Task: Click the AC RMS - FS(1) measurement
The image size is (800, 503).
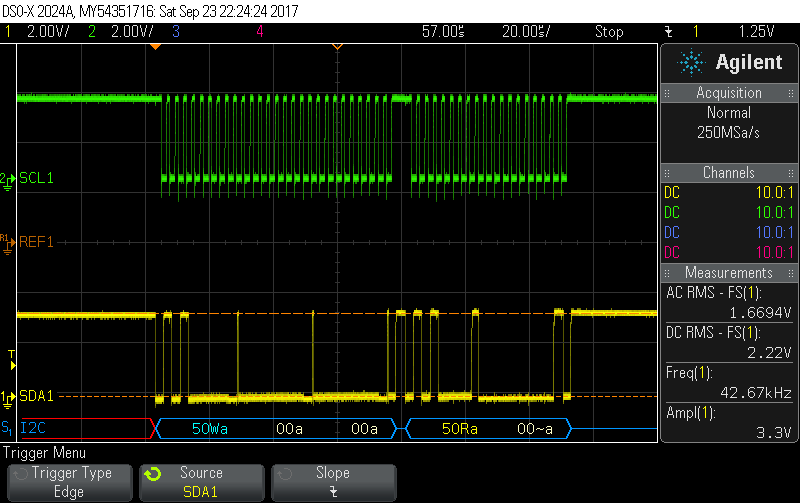Action: coord(729,303)
